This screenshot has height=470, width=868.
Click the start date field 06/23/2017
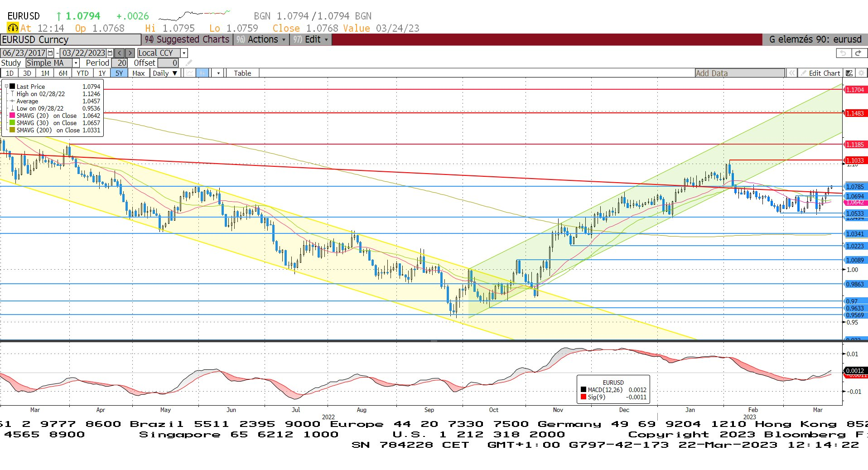(x=24, y=53)
